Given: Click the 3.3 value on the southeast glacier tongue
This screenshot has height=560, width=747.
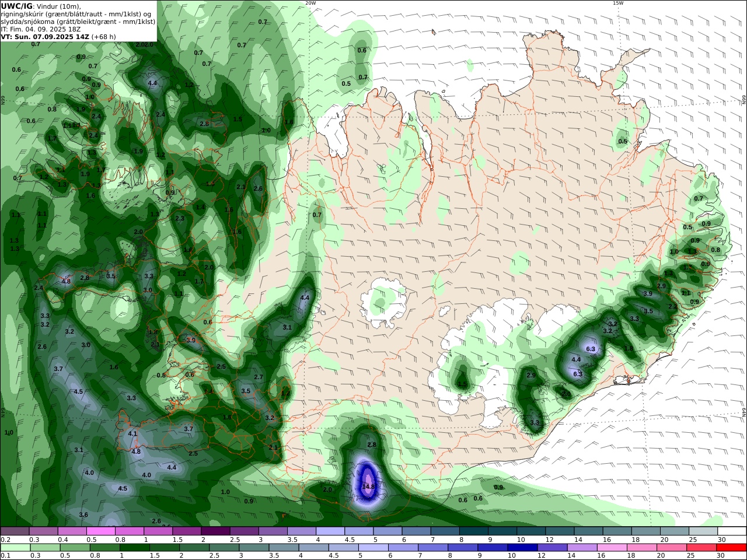Looking at the screenshot, I should (x=535, y=423).
